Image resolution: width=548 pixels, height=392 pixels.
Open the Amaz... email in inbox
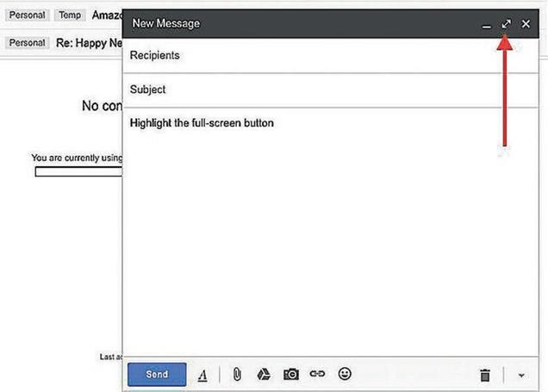coord(107,15)
